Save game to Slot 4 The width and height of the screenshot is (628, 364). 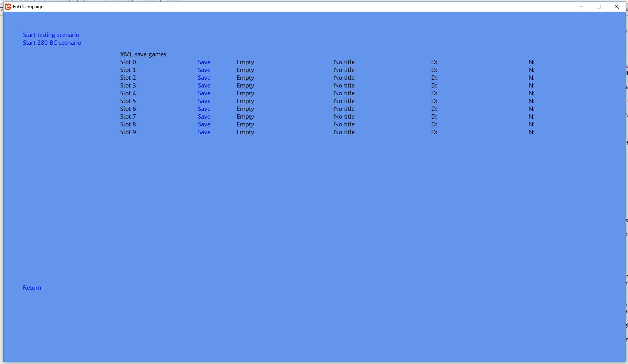(204, 93)
